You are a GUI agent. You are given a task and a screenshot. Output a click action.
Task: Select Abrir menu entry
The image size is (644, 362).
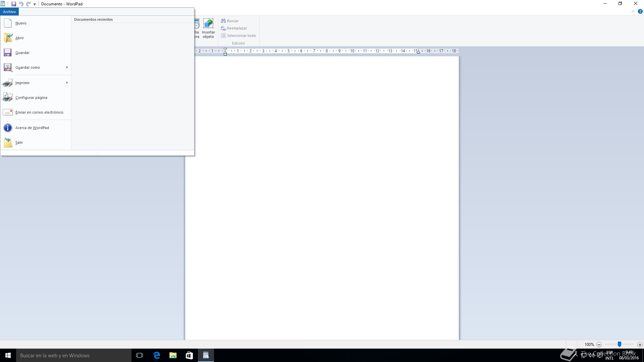36,38
